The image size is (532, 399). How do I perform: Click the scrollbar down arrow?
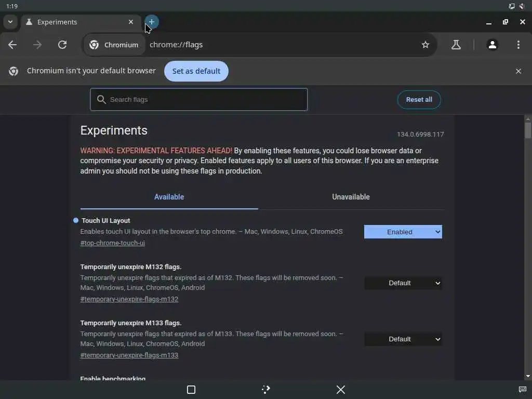528,376
